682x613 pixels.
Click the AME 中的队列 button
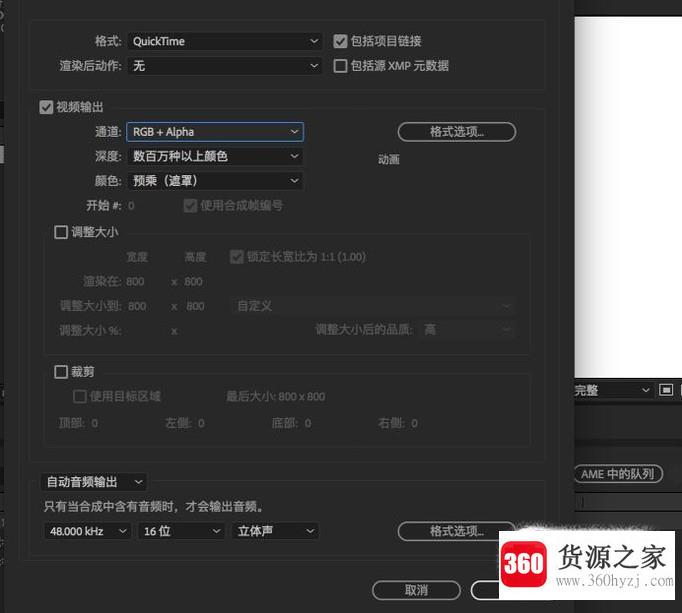pyautogui.click(x=618, y=474)
